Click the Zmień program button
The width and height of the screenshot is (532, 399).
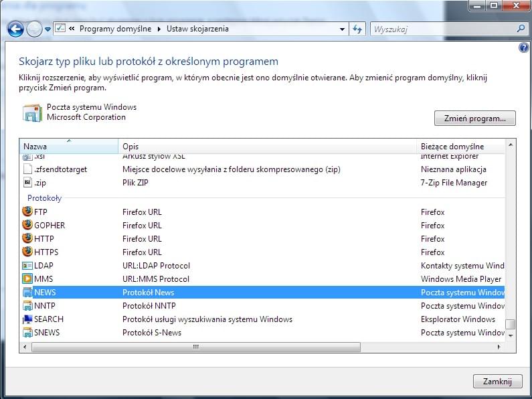point(475,118)
